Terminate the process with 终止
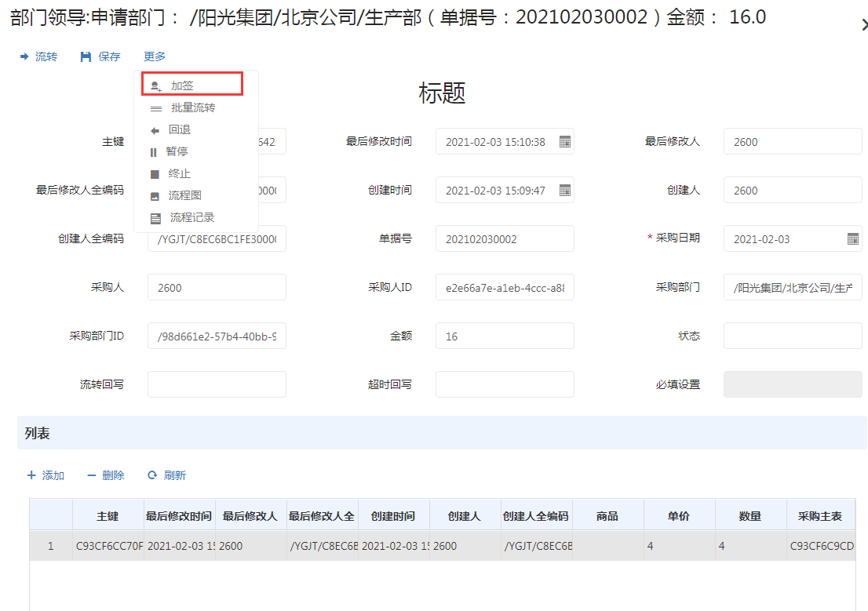Screen dimensions: 868x611 click(x=179, y=173)
